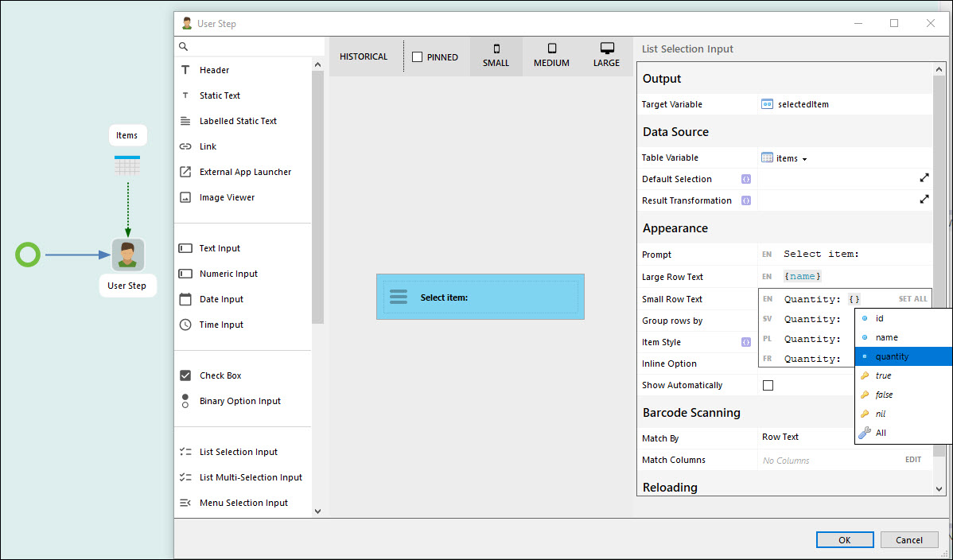Click the expression icon beside Default Selection
This screenshot has height=560, width=953.
pos(745,179)
